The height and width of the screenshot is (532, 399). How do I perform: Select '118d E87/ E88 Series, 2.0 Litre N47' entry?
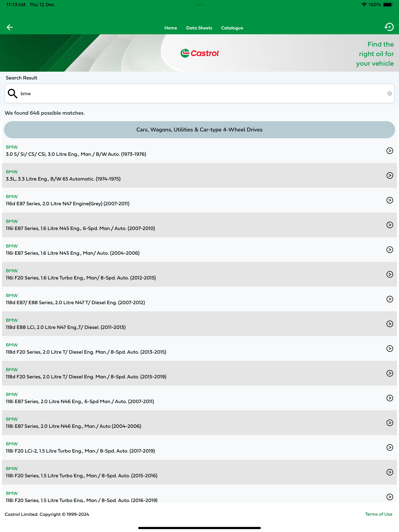(199, 299)
